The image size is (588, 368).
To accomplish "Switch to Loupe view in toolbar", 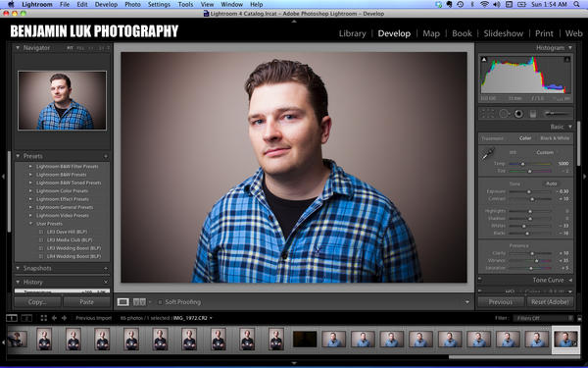I will point(123,302).
